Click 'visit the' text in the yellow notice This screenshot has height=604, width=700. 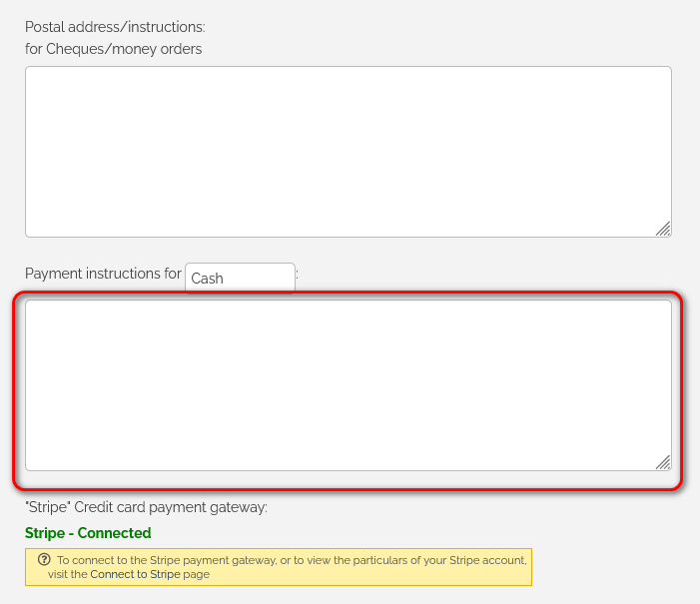pyautogui.click(x=67, y=574)
